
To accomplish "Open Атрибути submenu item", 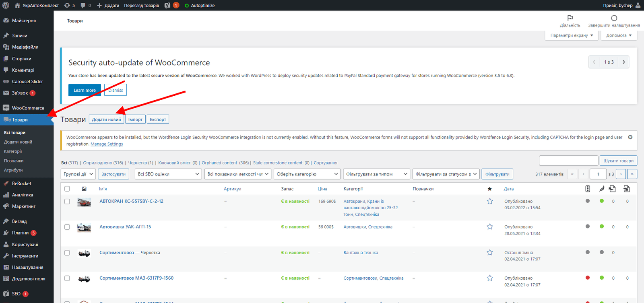I will [13, 170].
